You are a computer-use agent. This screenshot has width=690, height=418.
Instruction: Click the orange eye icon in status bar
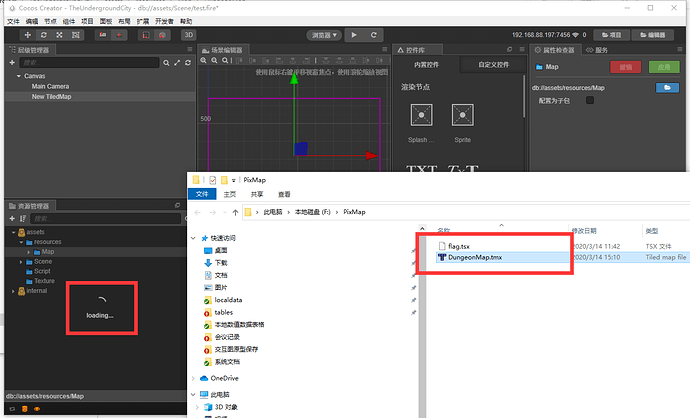pyautogui.click(x=37, y=409)
